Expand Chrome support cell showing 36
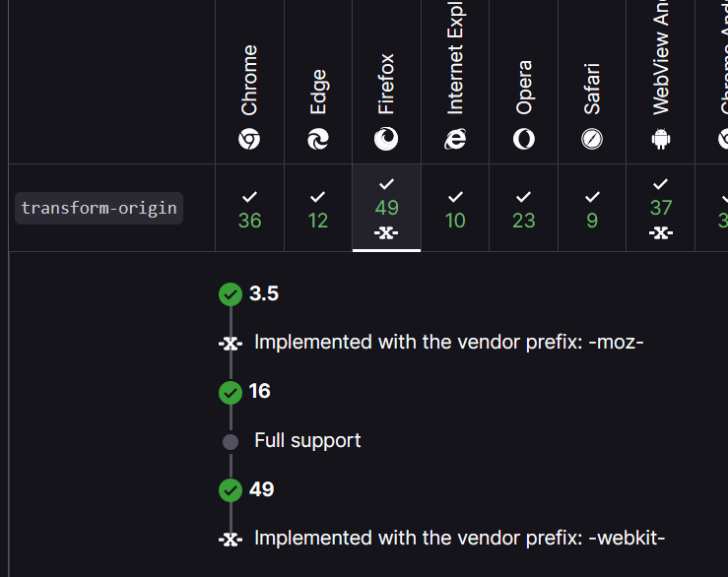728x577 pixels. coord(250,209)
